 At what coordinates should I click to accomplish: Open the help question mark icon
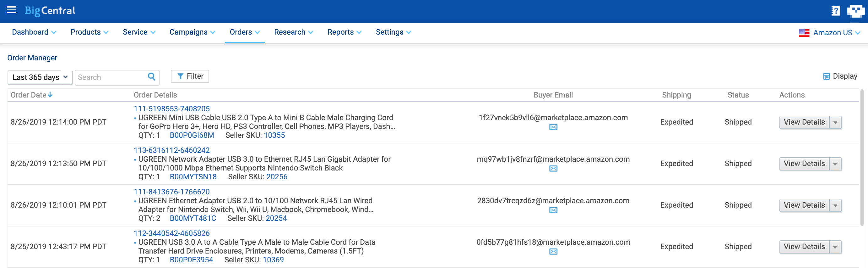click(x=836, y=11)
